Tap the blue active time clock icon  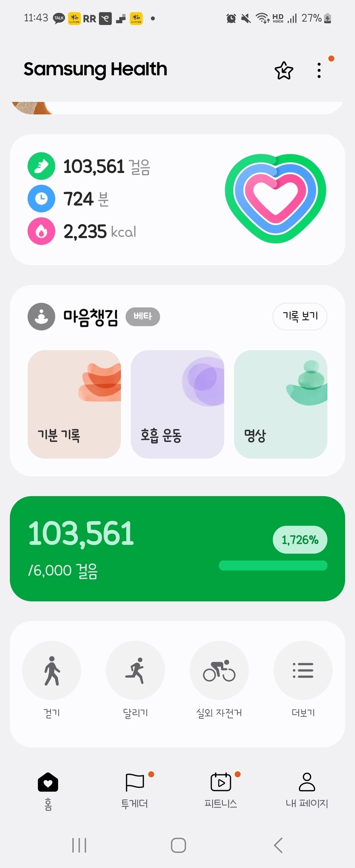tap(41, 198)
